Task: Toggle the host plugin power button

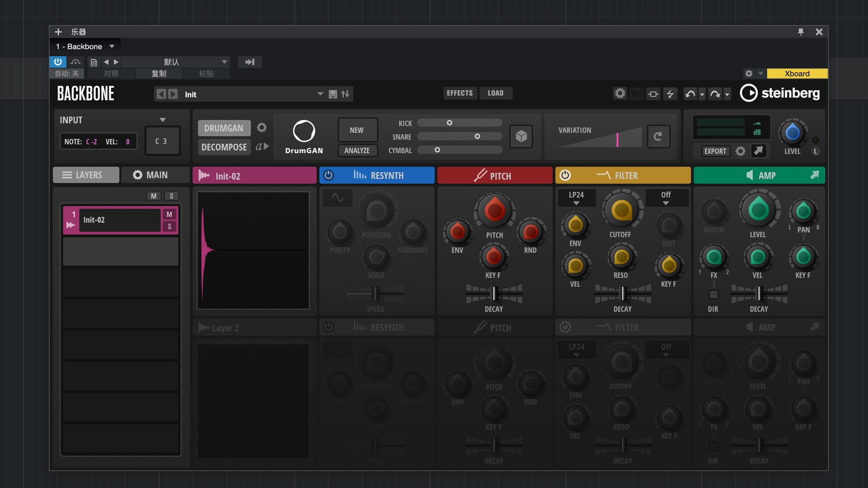Action: [58, 62]
